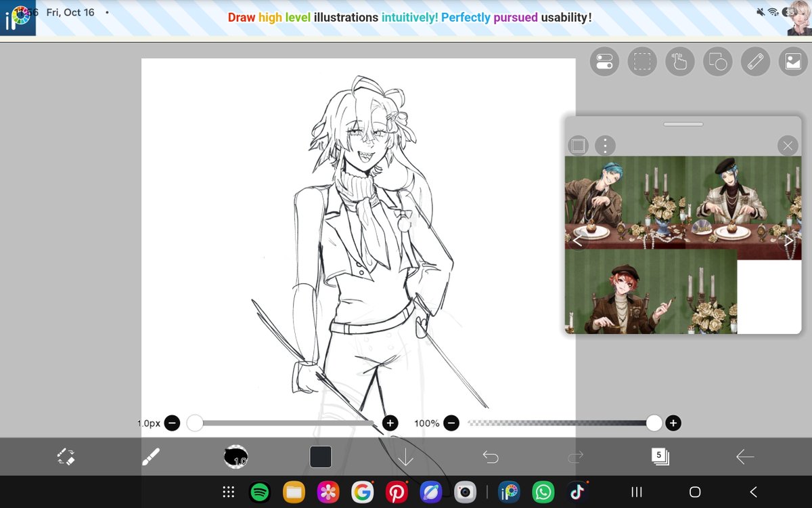Open the shape ruler tool icon
This screenshot has height=508, width=812.
(x=717, y=62)
